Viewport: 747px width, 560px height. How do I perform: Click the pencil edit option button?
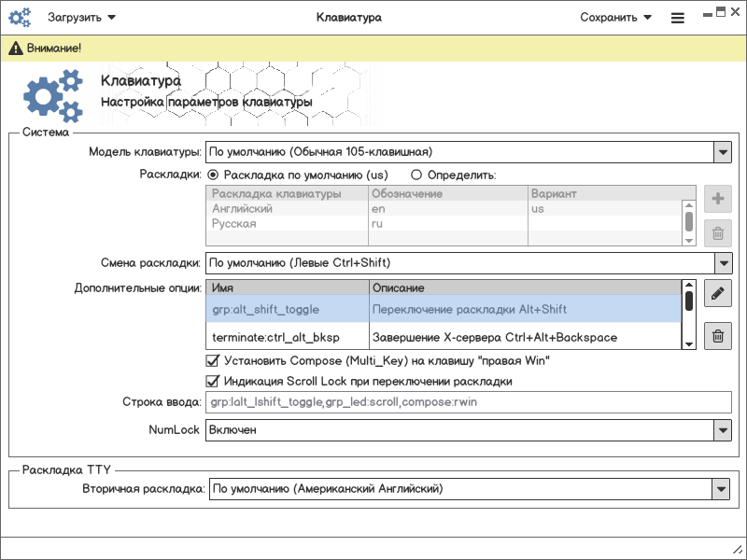(x=717, y=293)
